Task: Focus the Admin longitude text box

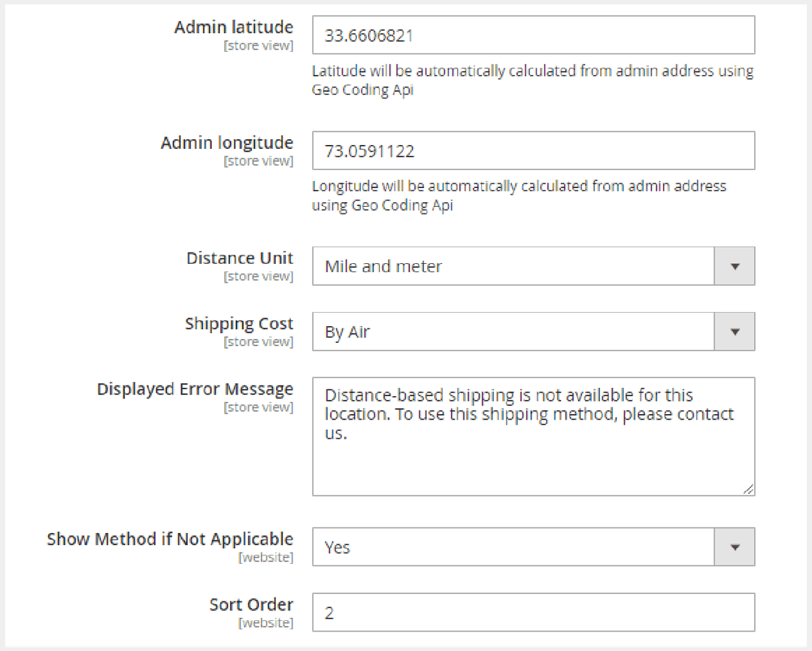Action: (x=533, y=151)
